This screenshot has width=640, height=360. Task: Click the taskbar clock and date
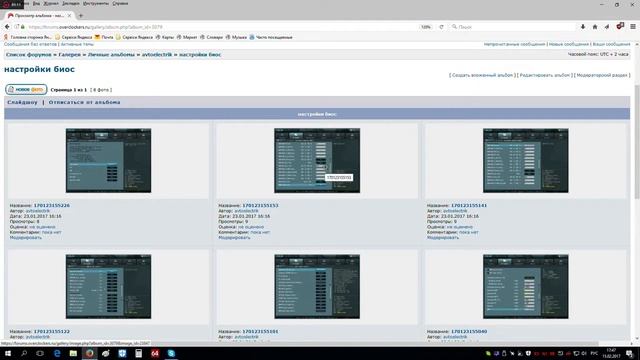[x=611, y=353]
